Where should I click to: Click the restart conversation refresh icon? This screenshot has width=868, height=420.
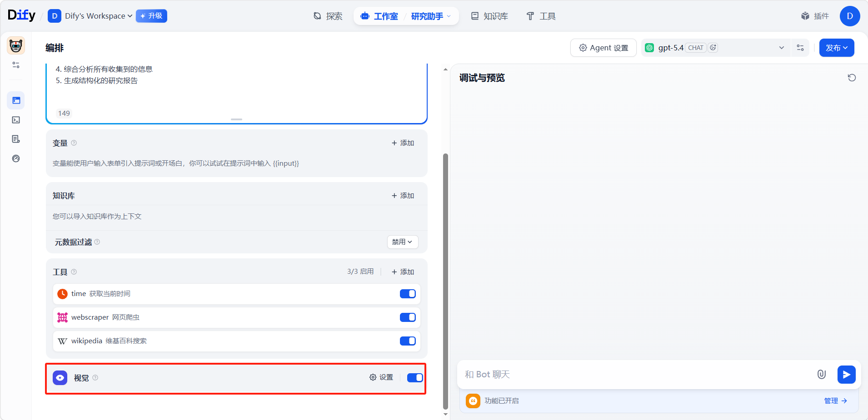[x=852, y=78]
